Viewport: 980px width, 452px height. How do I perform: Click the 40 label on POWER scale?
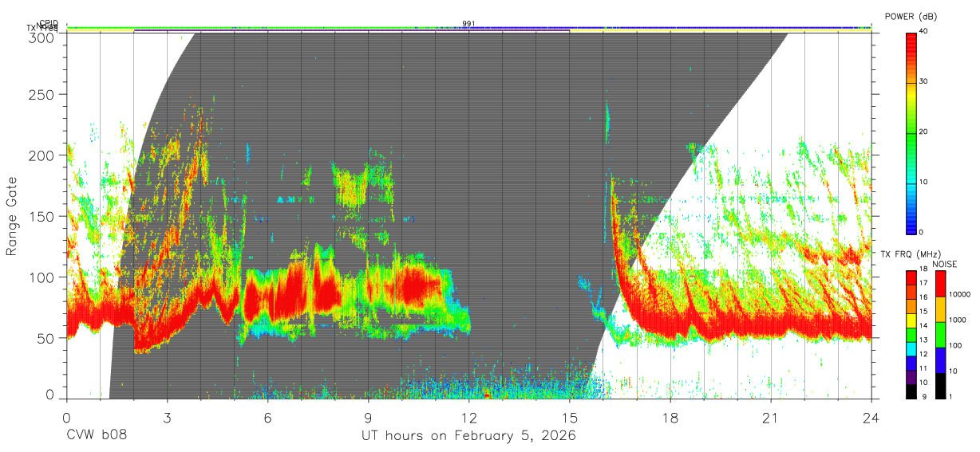coord(923,31)
